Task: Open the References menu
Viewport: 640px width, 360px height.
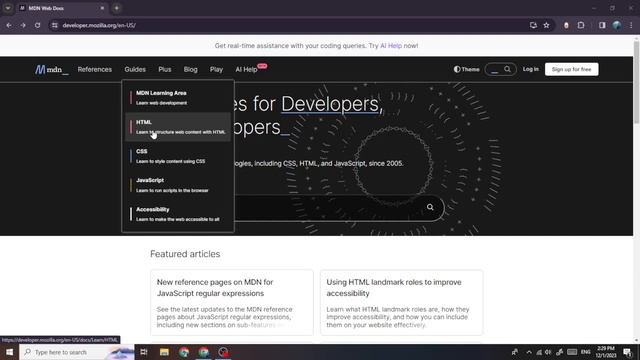Action: coord(95,69)
